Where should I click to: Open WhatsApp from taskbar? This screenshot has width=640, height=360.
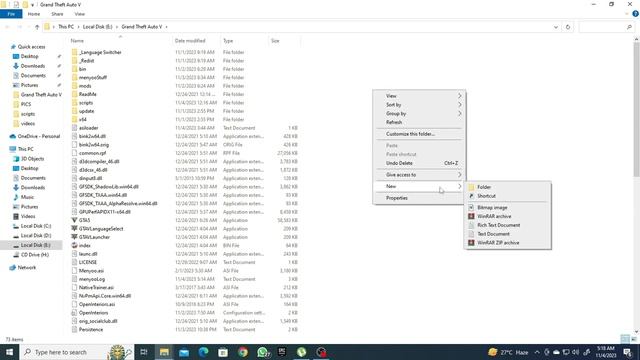(262, 352)
